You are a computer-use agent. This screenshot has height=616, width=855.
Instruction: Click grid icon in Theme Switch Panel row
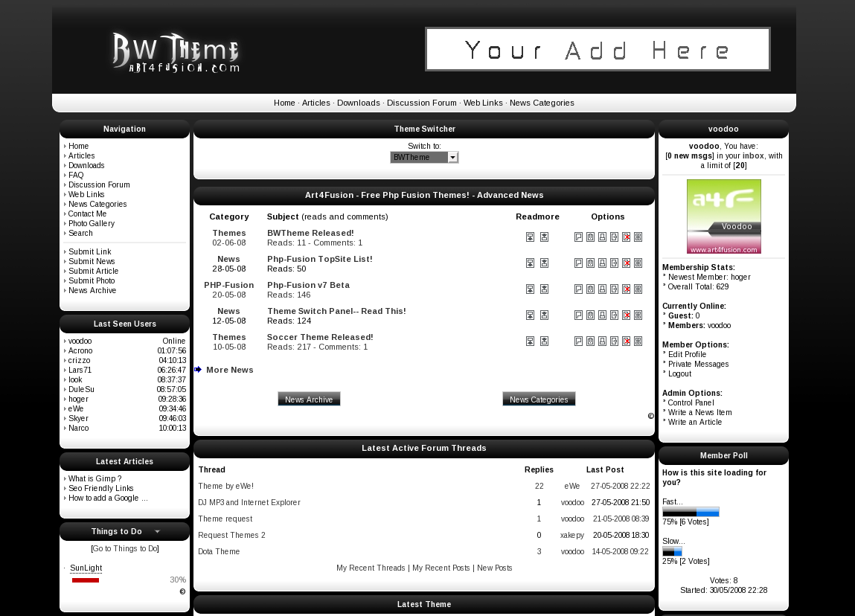(x=638, y=315)
